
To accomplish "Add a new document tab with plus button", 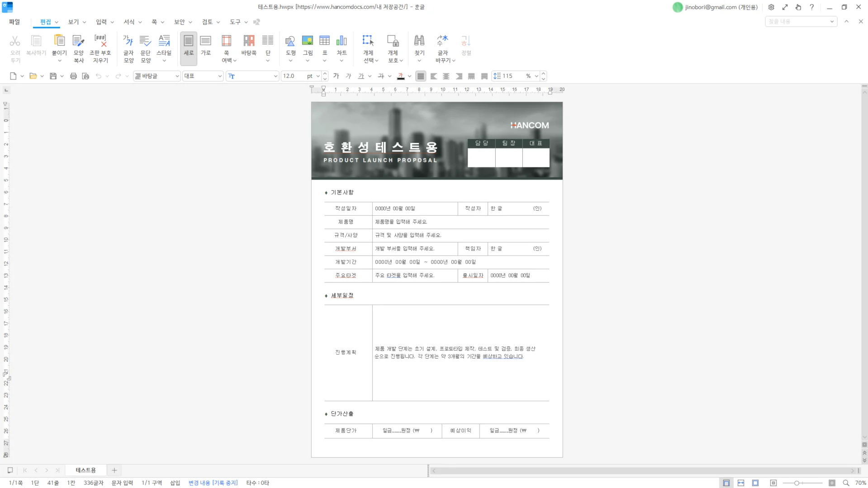I will pos(114,470).
